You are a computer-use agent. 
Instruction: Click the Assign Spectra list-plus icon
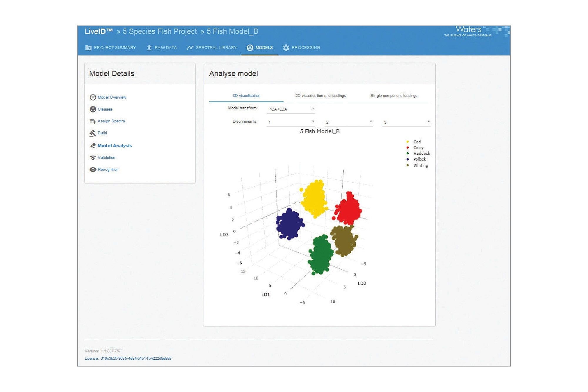point(93,121)
